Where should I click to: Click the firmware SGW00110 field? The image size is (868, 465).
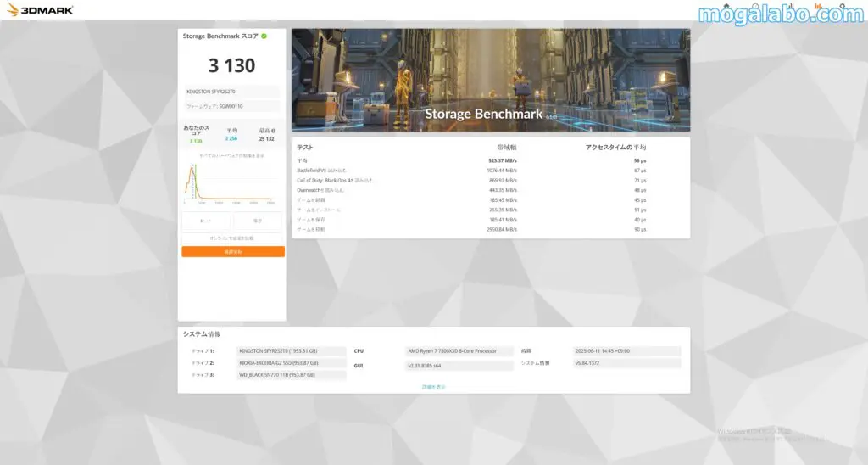pos(232,106)
